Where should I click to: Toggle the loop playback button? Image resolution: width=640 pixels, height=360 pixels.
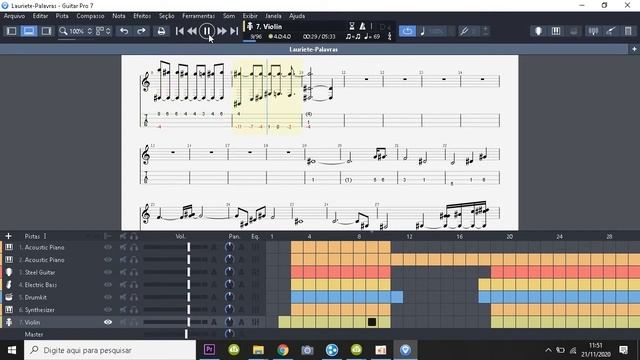407,31
